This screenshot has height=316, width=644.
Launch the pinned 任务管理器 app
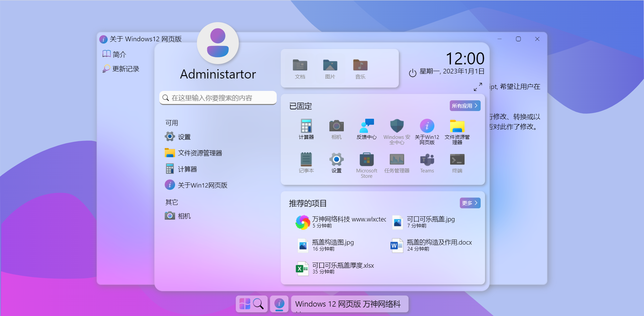tap(397, 163)
